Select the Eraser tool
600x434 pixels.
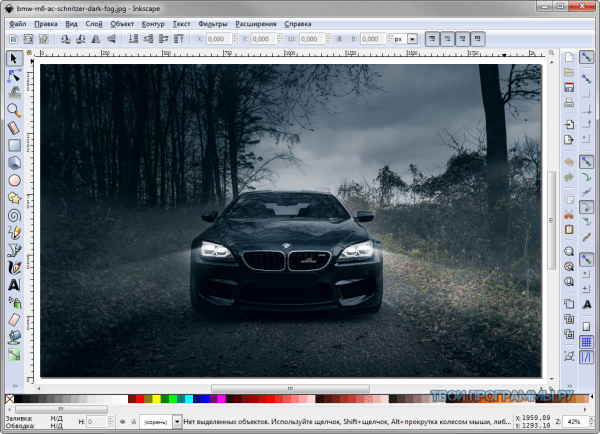14,320
